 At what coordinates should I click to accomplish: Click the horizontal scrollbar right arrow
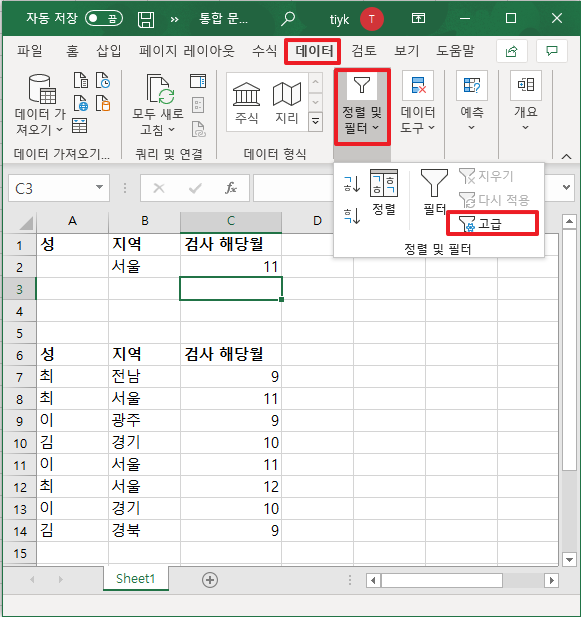(551, 580)
